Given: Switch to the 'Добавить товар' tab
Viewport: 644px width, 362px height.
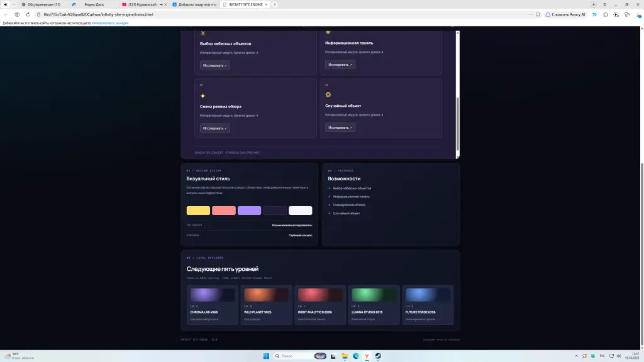Looking at the screenshot, I should point(194,4).
